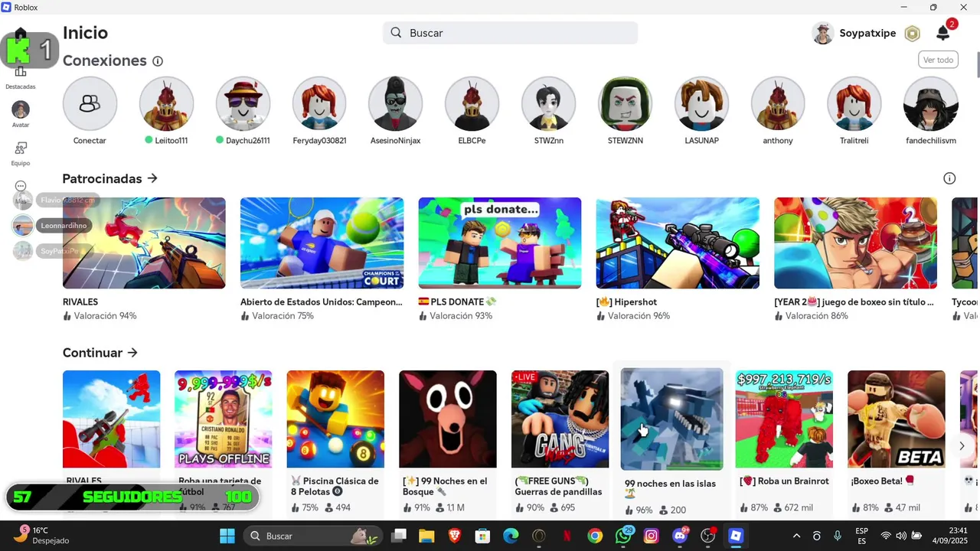Click the Ver todo button
This screenshot has height=551, width=980.
pos(938,60)
